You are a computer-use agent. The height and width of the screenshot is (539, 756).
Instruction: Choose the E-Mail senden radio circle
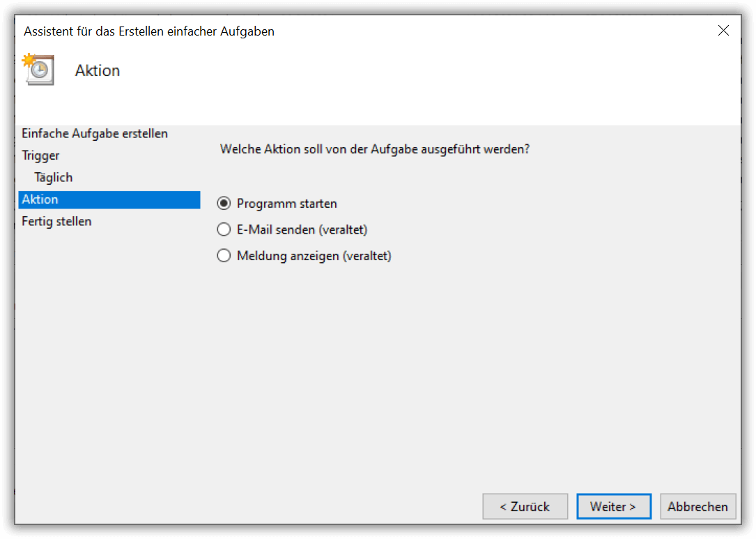[x=224, y=229]
